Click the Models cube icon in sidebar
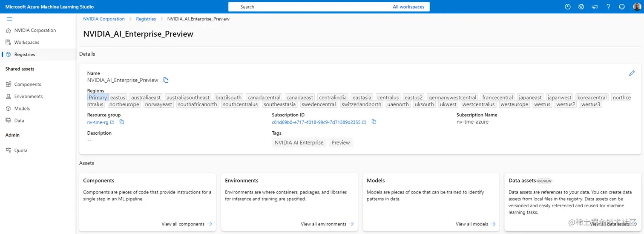 point(9,108)
